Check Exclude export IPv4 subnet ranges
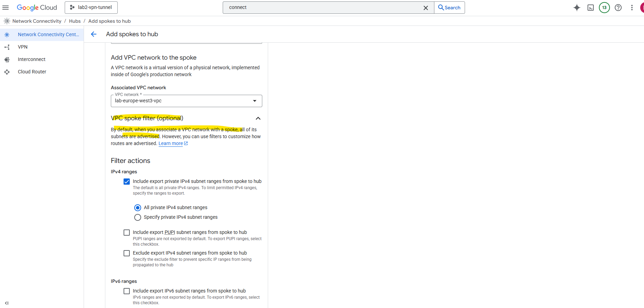644x308 pixels. point(127,253)
